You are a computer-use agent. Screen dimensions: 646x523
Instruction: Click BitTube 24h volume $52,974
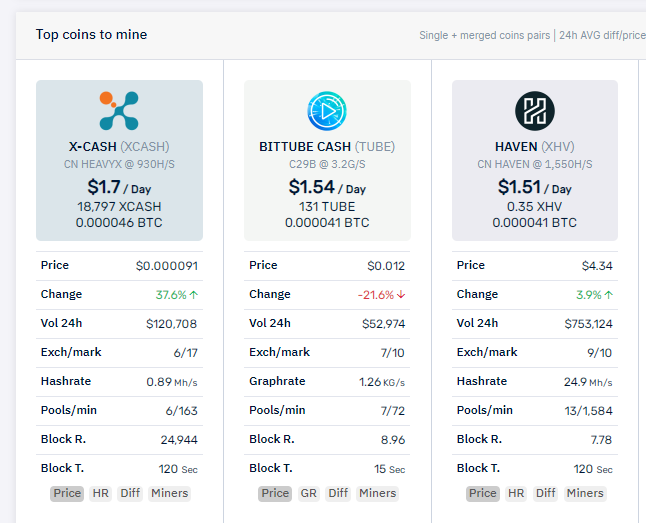[384, 324]
